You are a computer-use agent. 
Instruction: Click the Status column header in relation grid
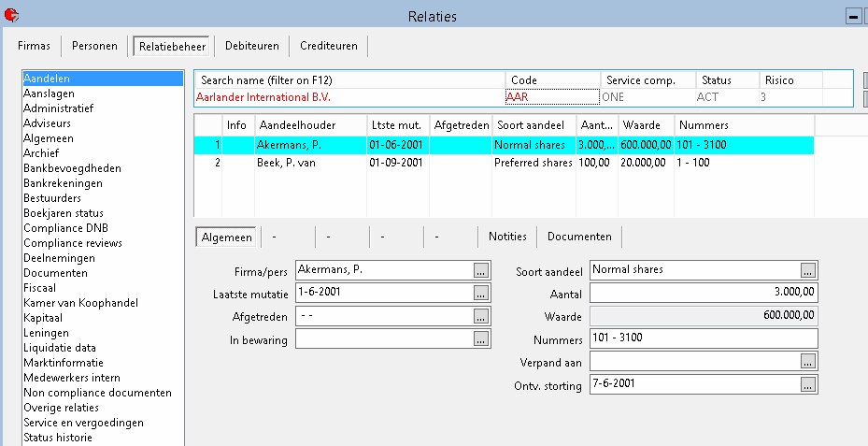728,80
